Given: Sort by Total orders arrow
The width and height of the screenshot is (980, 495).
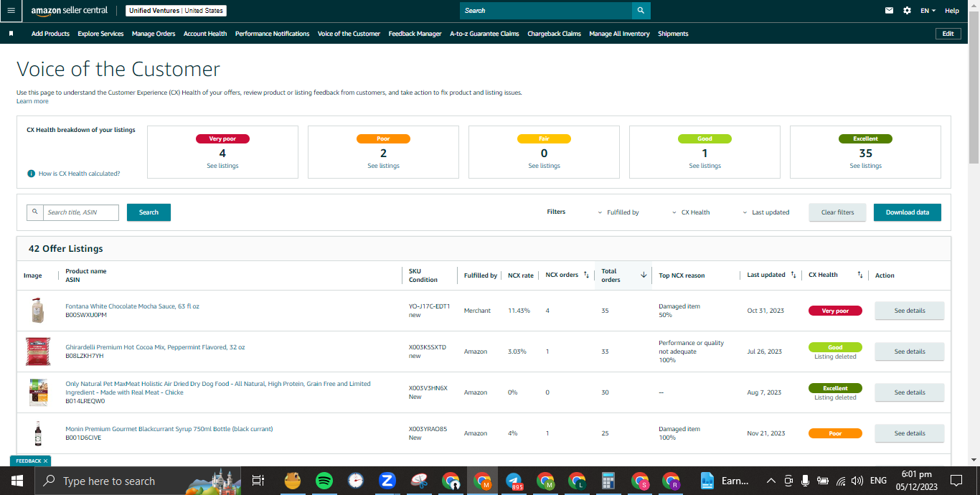Looking at the screenshot, I should coord(644,275).
